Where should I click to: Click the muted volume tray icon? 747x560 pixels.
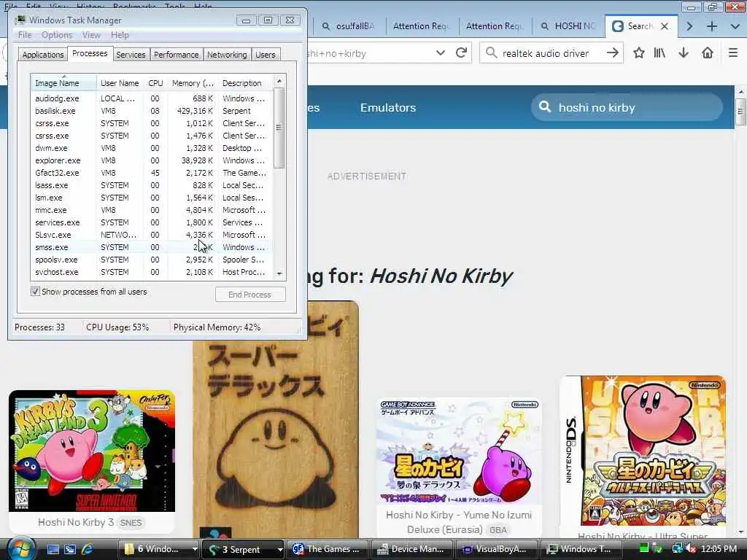pos(692,548)
